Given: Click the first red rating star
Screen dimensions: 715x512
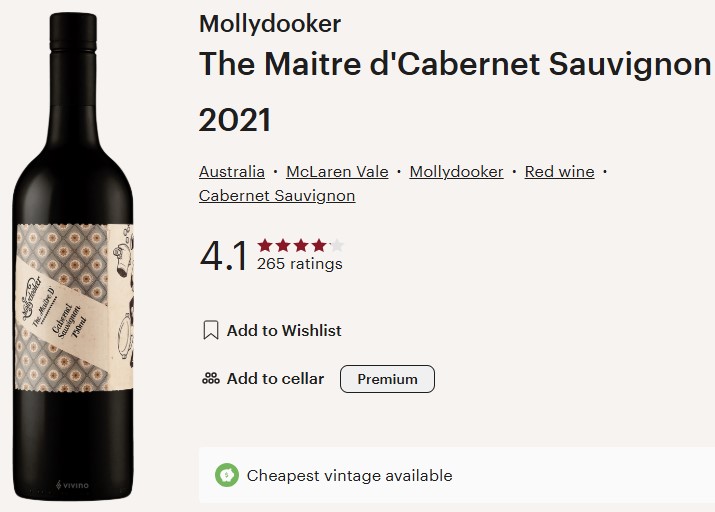Looking at the screenshot, I should (265, 245).
